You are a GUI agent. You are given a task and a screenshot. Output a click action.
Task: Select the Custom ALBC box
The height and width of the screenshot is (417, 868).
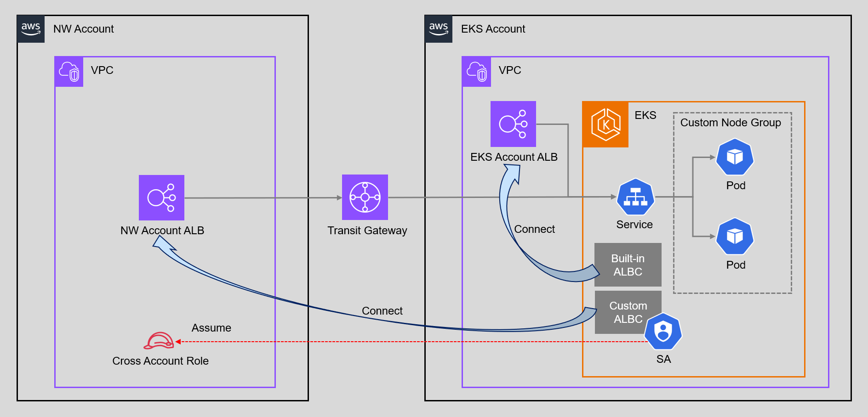(628, 312)
